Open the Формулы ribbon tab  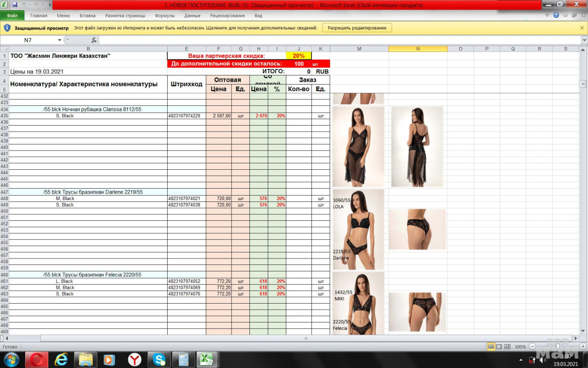pyautogui.click(x=164, y=16)
